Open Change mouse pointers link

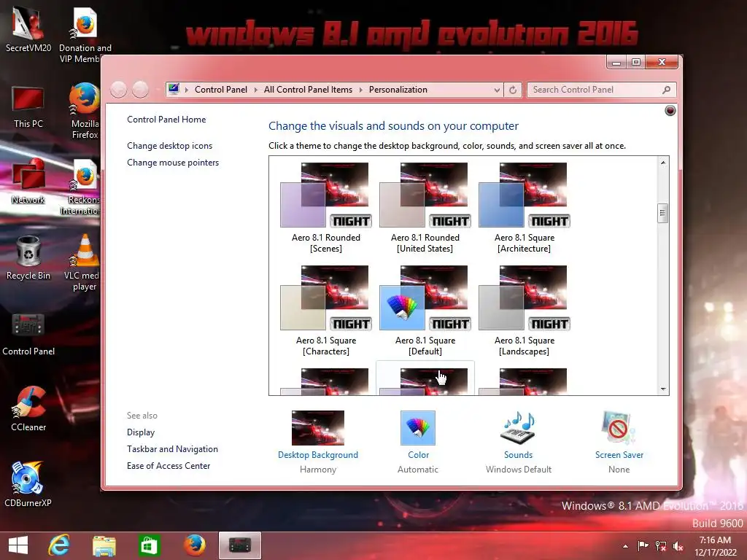(173, 163)
